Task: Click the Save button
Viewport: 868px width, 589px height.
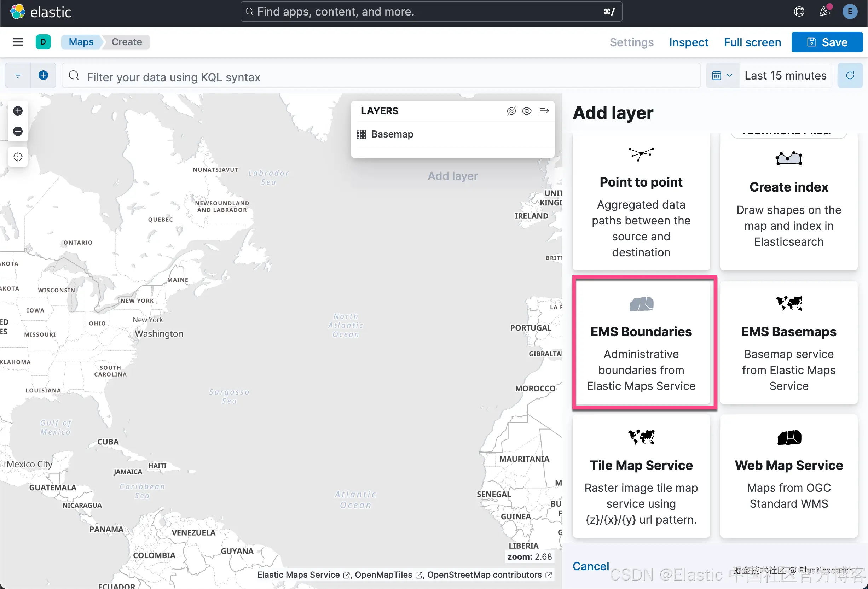Action: point(827,42)
